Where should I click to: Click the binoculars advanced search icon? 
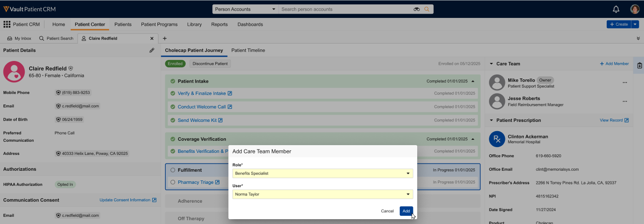point(417,9)
